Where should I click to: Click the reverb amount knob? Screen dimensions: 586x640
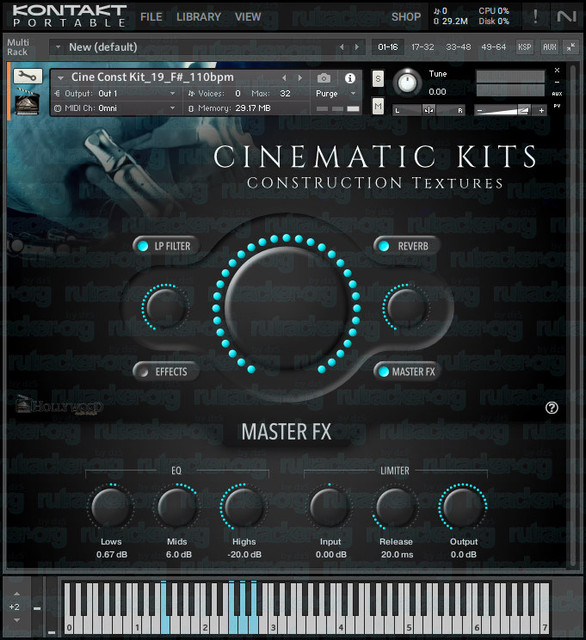(406, 307)
